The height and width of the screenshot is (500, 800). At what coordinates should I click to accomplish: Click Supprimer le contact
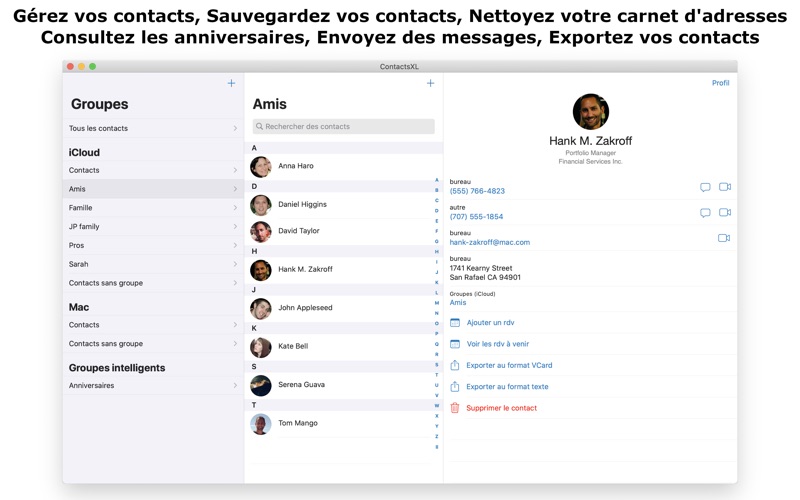pos(502,408)
